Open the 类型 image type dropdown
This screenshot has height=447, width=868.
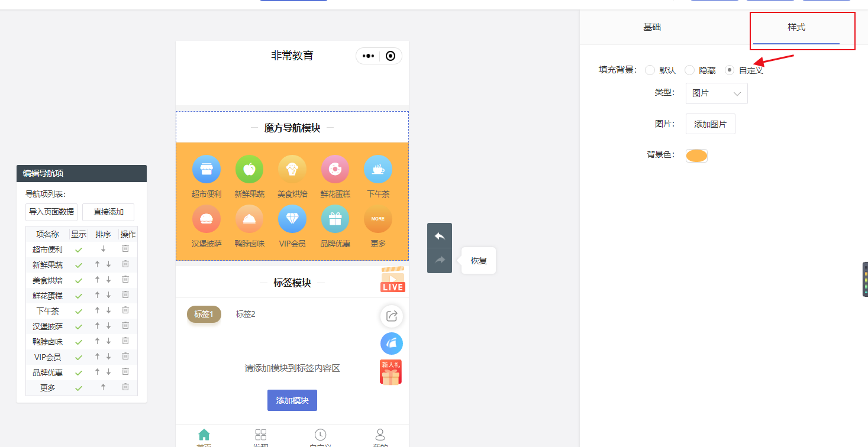(716, 93)
